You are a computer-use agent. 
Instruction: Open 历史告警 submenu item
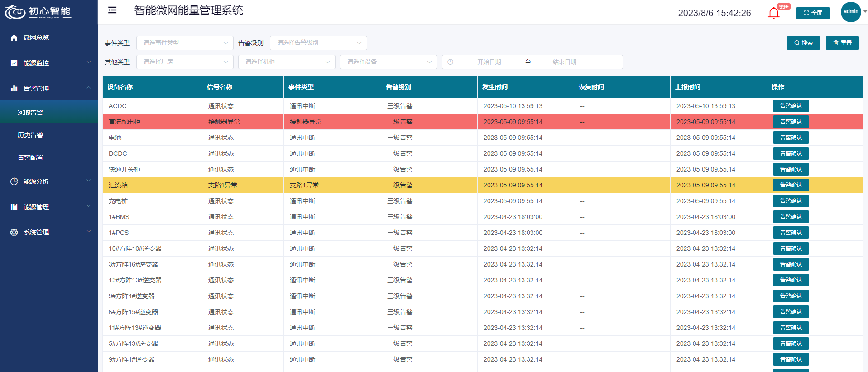[x=49, y=135]
